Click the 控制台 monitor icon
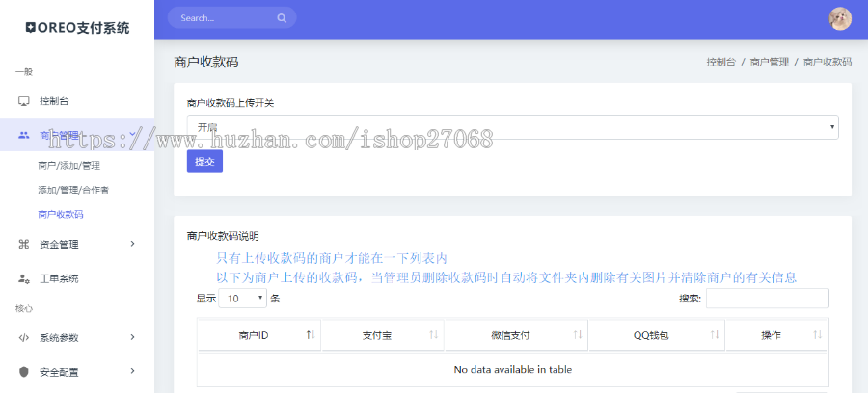 point(23,101)
